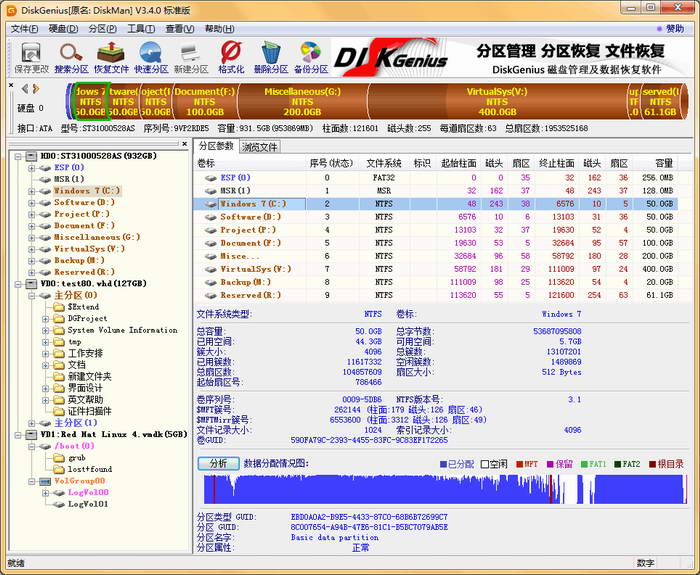Viewport: 700px width, 575px height.
Task: Expand ESP(0) tree node
Action: click(31, 168)
